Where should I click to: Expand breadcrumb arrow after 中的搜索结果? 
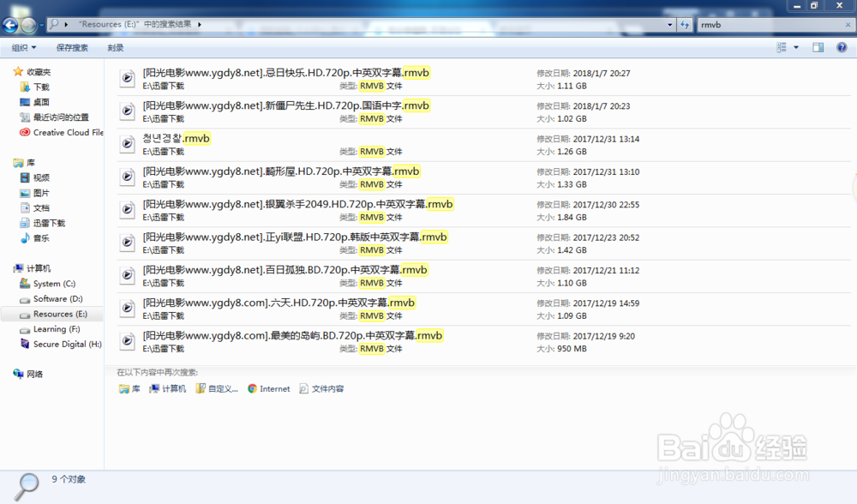200,25
